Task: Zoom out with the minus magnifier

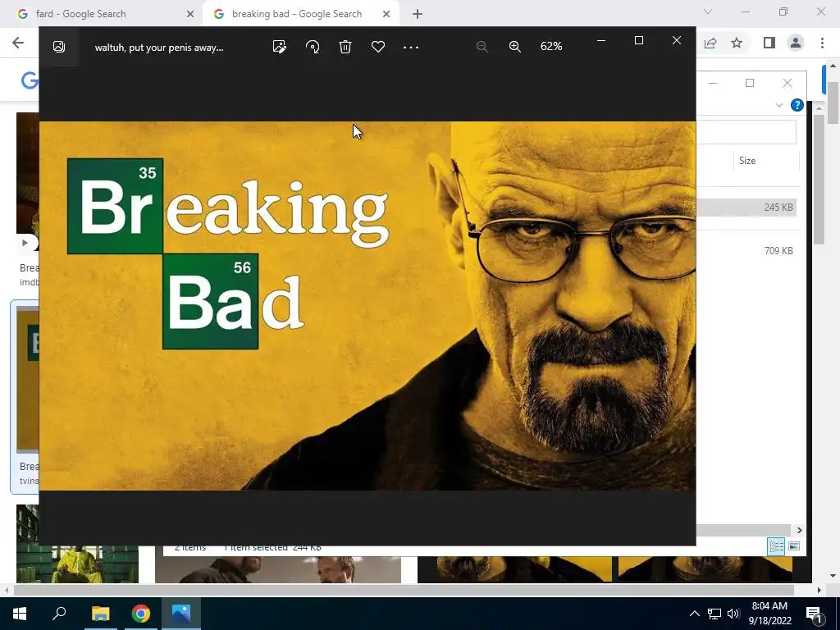Action: pos(482,47)
